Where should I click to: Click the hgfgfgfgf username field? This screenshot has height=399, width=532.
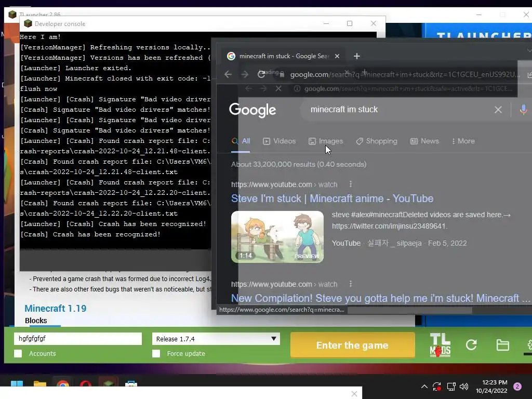pyautogui.click(x=78, y=339)
